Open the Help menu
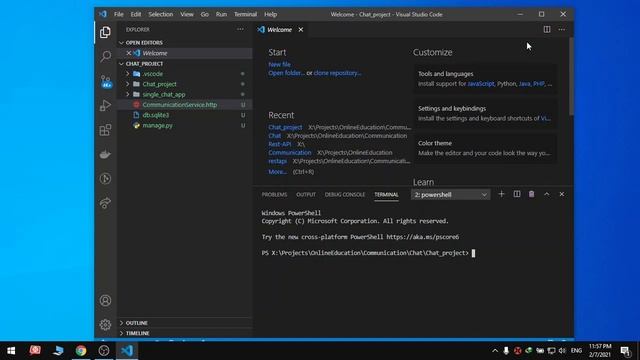 pyautogui.click(x=271, y=14)
